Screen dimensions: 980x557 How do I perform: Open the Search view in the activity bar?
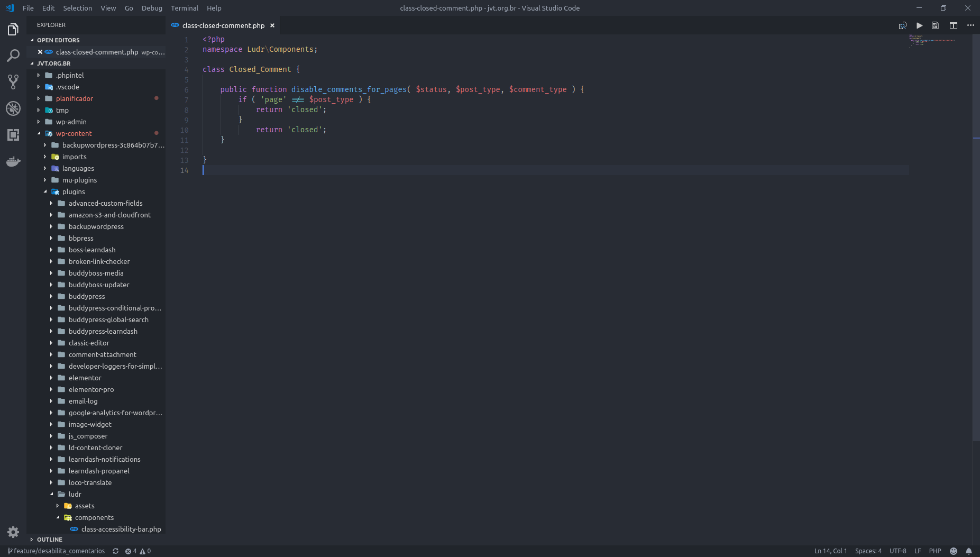click(13, 56)
